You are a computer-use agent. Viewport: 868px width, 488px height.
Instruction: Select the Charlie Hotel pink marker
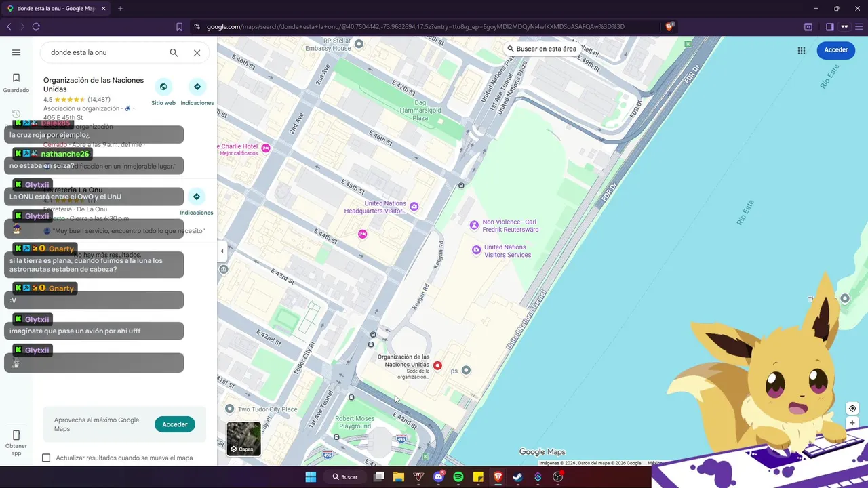point(266,148)
